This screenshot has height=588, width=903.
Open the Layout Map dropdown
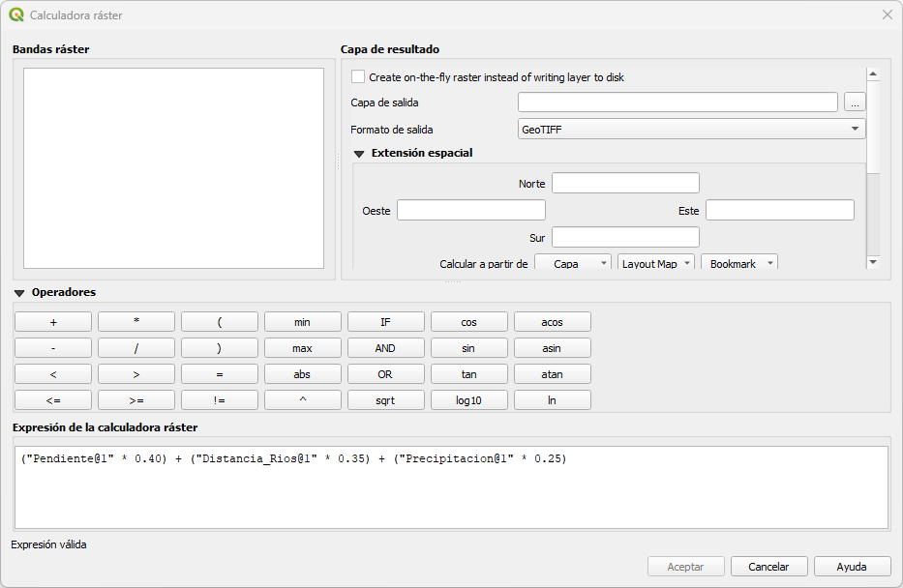pyautogui.click(x=656, y=263)
